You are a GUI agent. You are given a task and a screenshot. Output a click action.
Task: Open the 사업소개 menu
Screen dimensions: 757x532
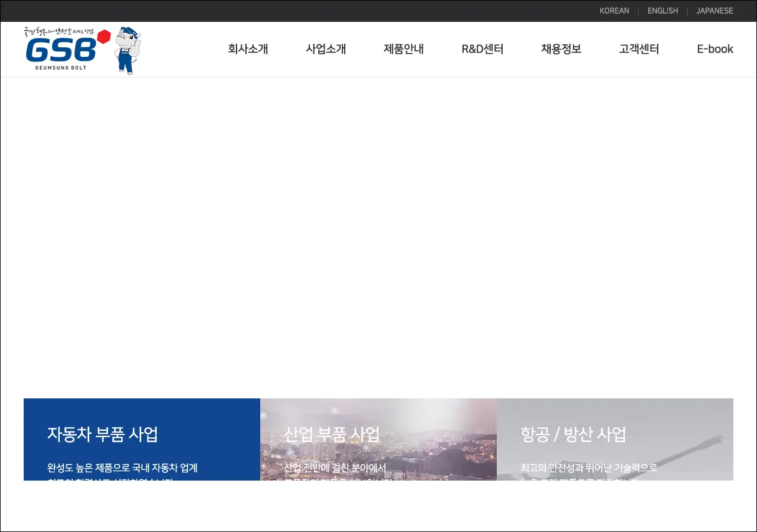(x=326, y=49)
